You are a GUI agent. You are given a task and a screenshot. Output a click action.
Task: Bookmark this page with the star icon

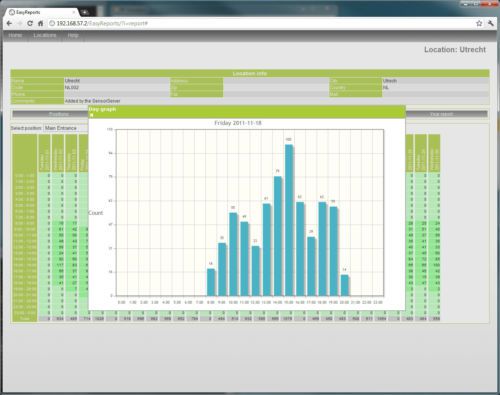coord(479,23)
